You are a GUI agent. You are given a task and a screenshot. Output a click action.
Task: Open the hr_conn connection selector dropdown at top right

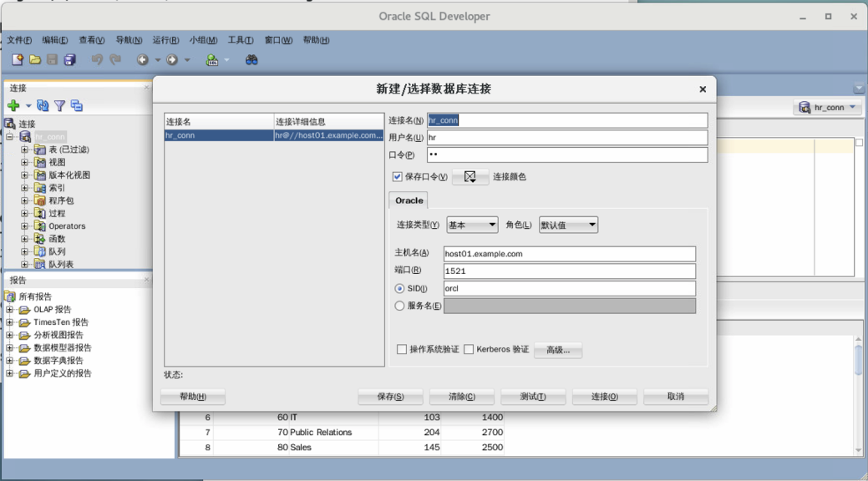coord(853,107)
